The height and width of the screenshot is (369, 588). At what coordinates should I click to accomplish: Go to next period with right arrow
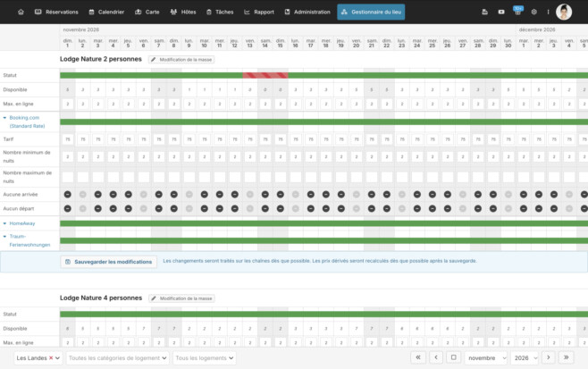pyautogui.click(x=549, y=357)
